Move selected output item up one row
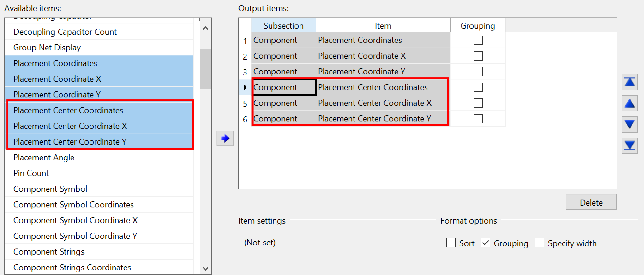 point(629,103)
